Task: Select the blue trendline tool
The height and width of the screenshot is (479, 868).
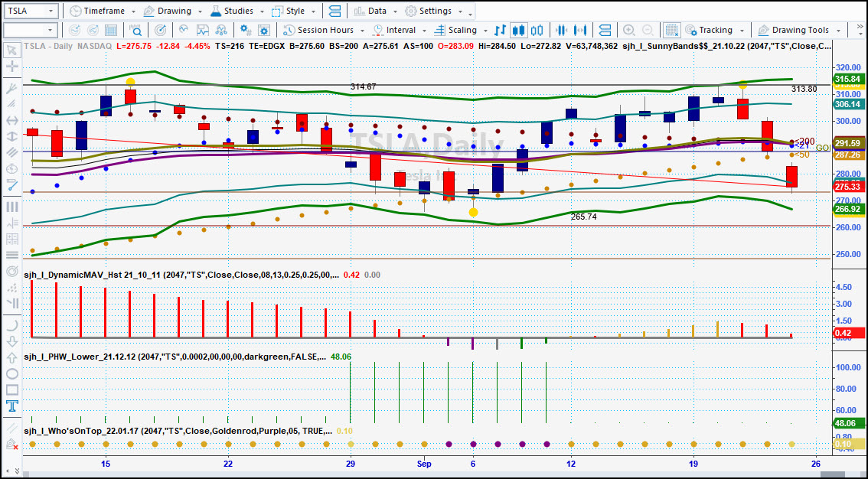Action: 11,184
